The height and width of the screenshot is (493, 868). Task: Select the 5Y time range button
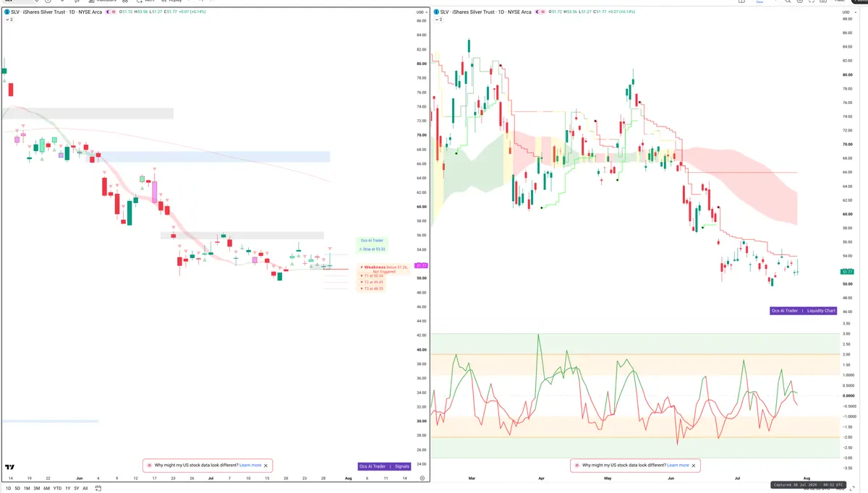(76, 489)
